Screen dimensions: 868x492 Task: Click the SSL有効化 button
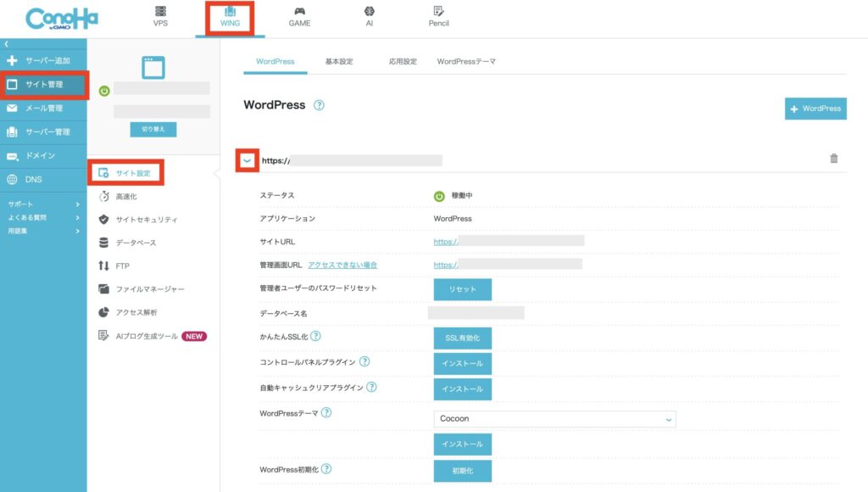click(463, 338)
